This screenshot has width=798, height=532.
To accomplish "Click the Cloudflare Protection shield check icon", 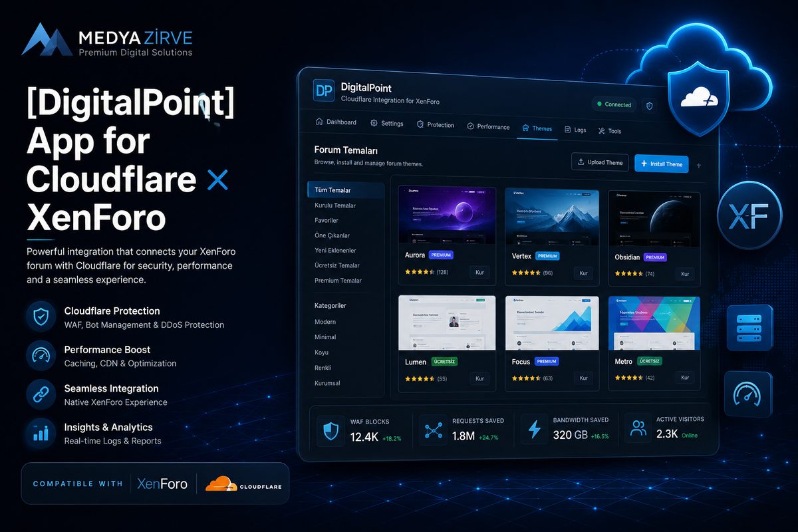I will point(41,317).
